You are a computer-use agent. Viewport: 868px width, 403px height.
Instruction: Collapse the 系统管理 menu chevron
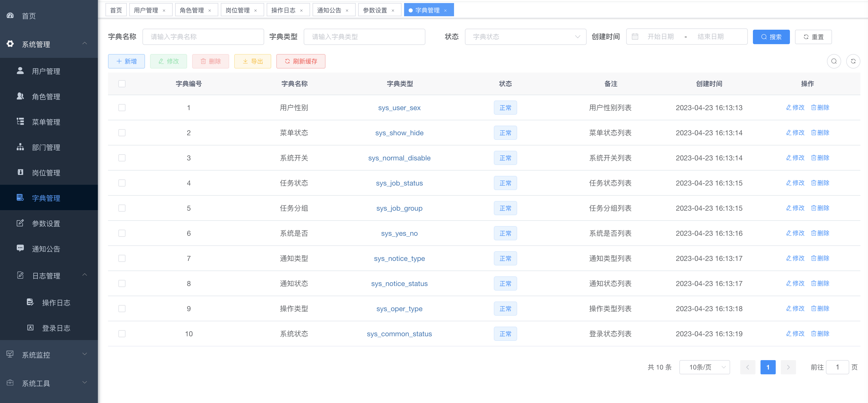pos(85,43)
